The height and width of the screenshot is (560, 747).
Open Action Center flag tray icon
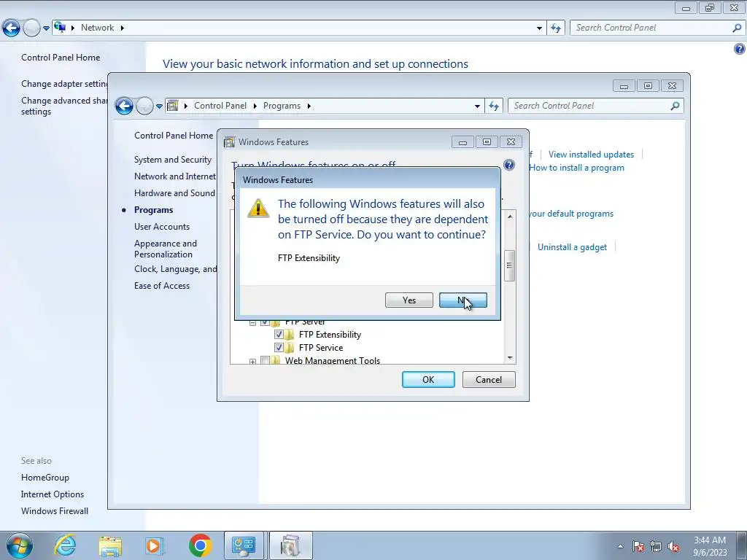(x=638, y=546)
